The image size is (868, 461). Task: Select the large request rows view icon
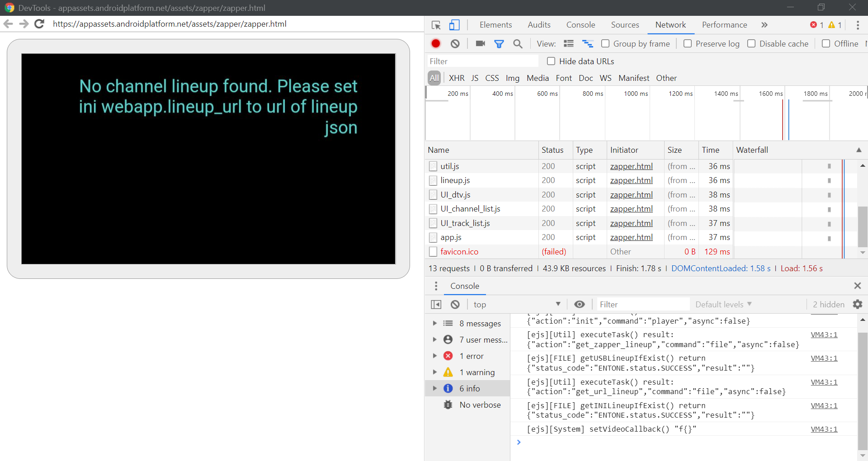pos(569,44)
